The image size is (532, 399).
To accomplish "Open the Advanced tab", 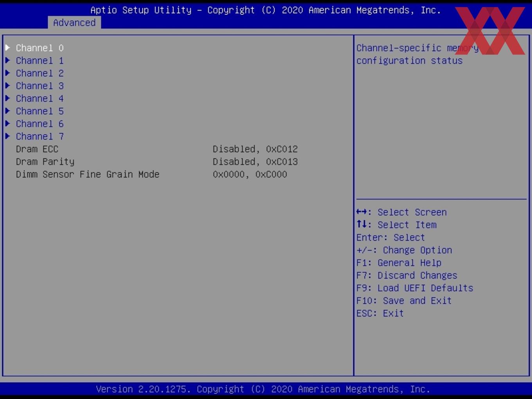I will [x=74, y=23].
